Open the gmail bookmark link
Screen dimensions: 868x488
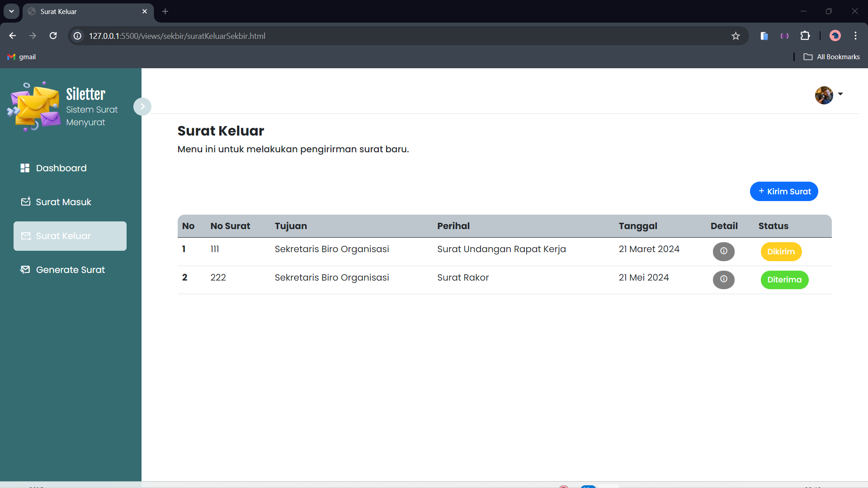click(22, 57)
